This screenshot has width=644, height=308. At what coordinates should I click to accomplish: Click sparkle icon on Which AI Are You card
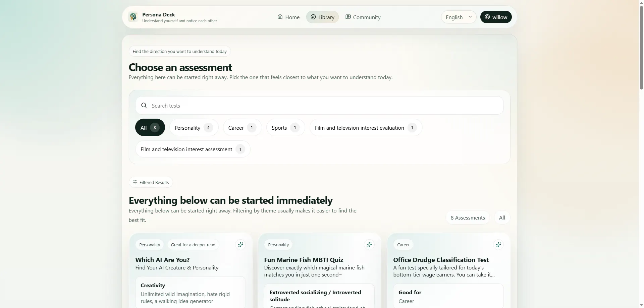[240, 245]
